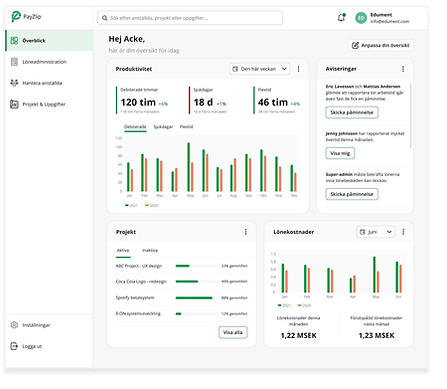Select the Inaktiva projects tab
447x389 pixels.
point(150,250)
